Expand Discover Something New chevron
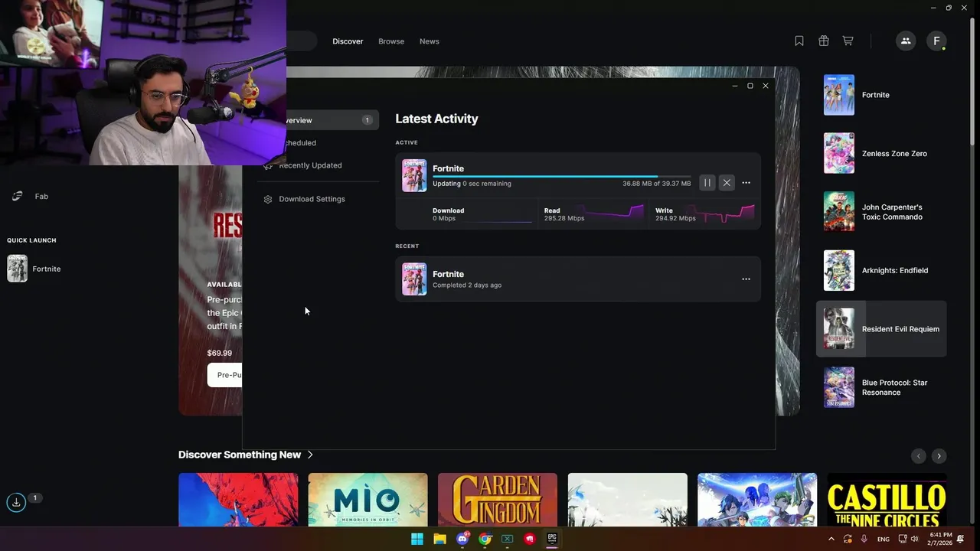The width and height of the screenshot is (980, 551). tap(310, 455)
